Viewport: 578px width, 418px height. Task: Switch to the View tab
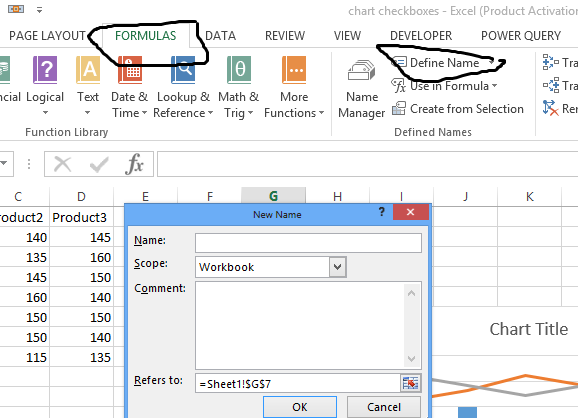click(347, 36)
